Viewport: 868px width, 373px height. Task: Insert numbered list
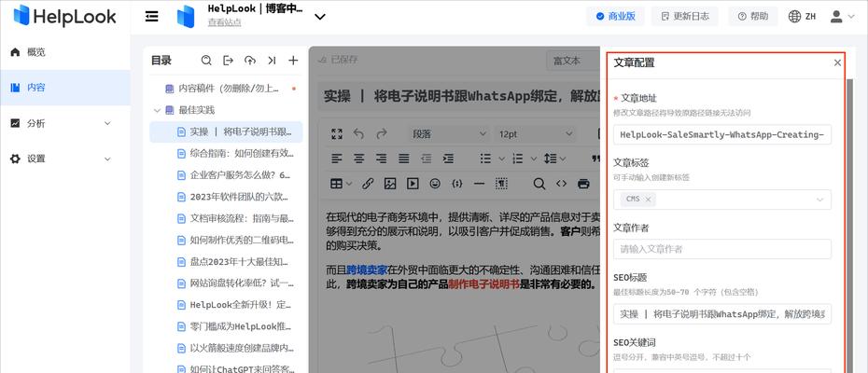tap(518, 159)
